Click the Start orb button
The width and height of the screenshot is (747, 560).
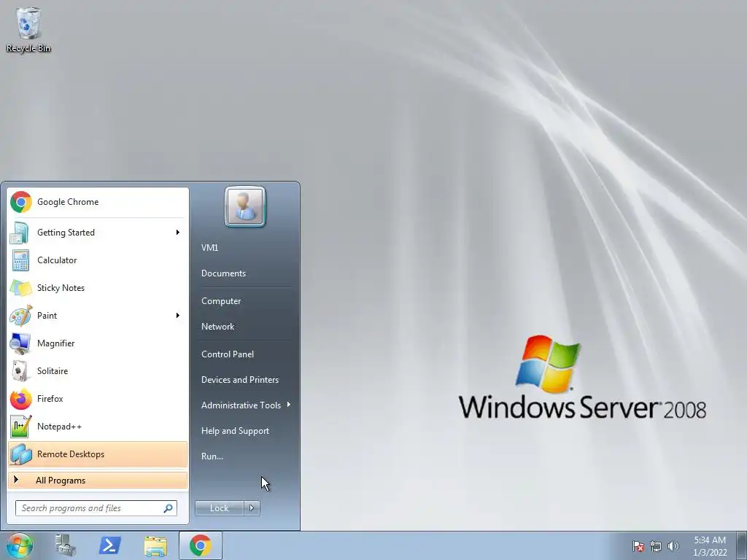pyautogui.click(x=20, y=545)
